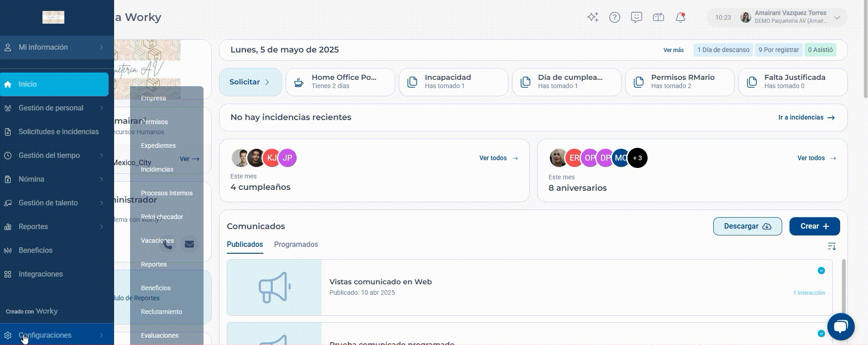Screen dimensions: 868x345
Task: Click the Falta Justificada document icon
Action: click(752, 82)
